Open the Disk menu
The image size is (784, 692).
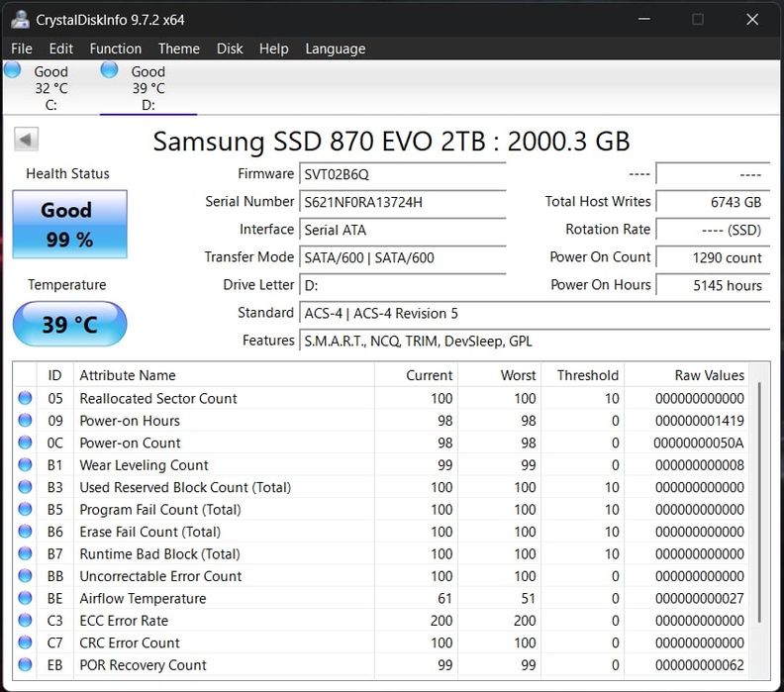click(x=230, y=49)
